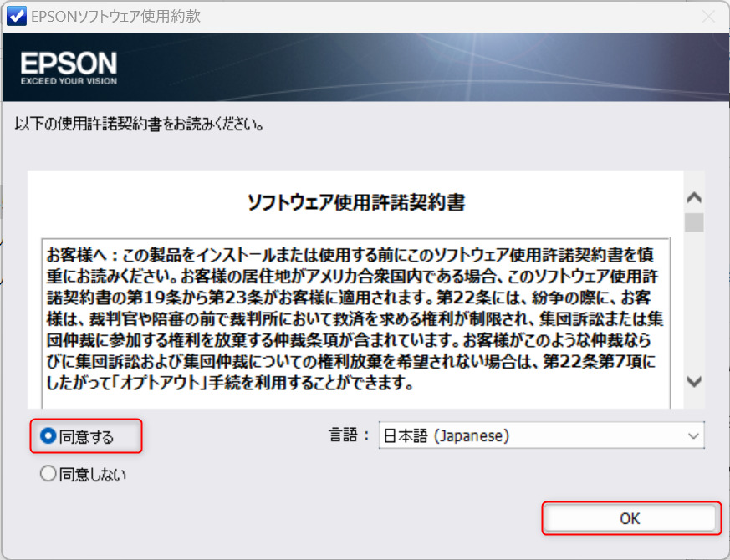Click the license scrollbar down arrow
This screenshot has width=730, height=560.
[694, 382]
